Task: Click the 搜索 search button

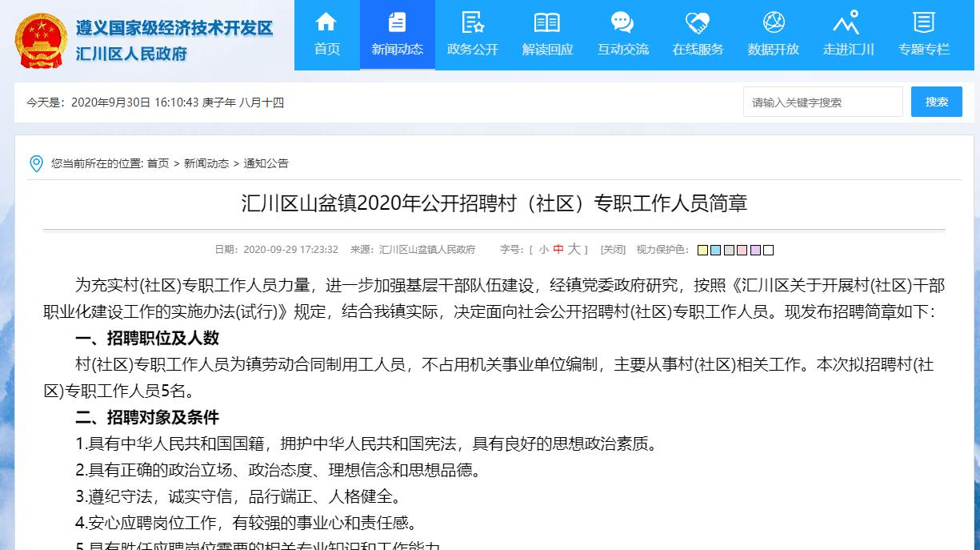Action: click(936, 102)
